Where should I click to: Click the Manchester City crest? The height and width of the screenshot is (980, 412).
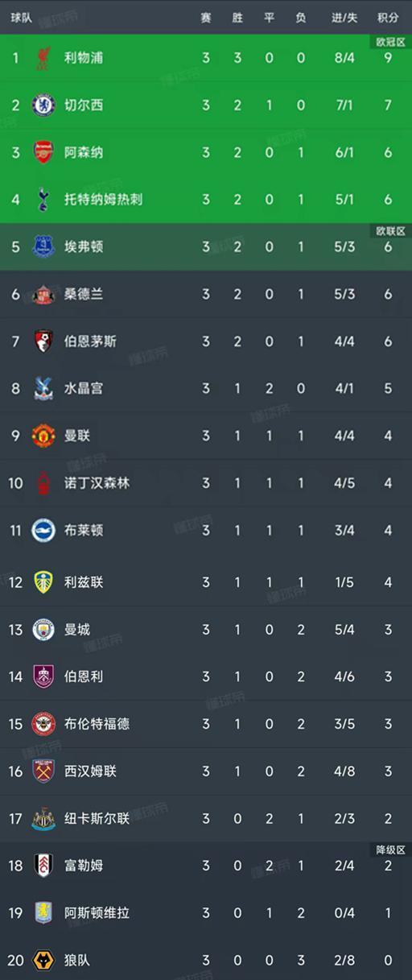pyautogui.click(x=43, y=629)
